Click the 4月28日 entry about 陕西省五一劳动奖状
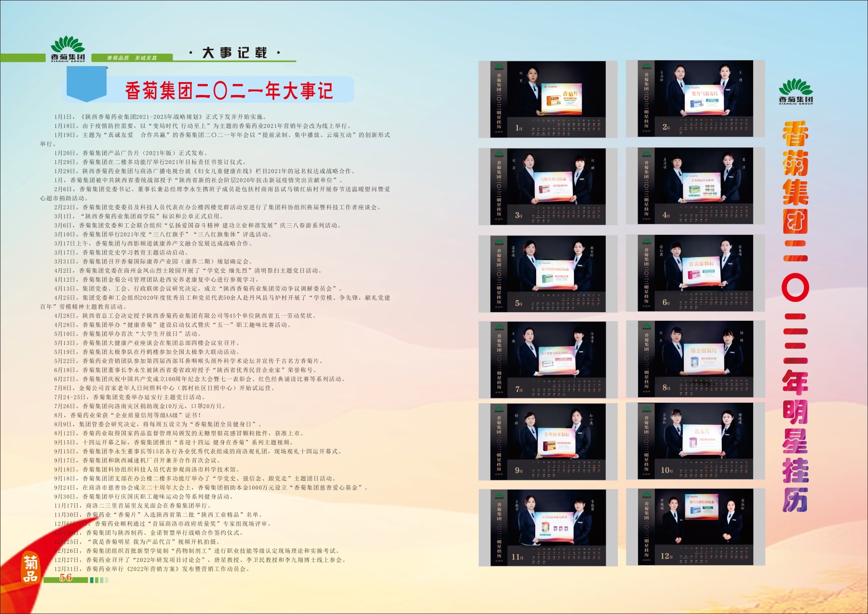The height and width of the screenshot is (614, 868). (186, 316)
